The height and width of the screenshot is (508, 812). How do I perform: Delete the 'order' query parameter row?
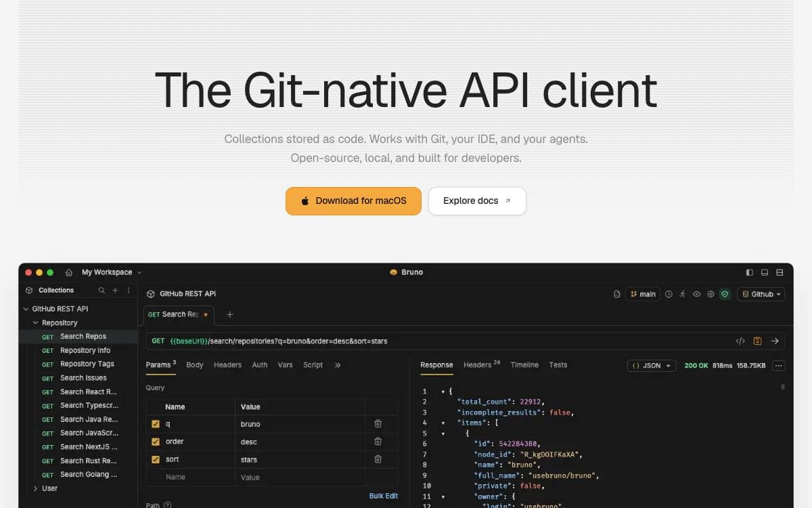[x=378, y=441]
